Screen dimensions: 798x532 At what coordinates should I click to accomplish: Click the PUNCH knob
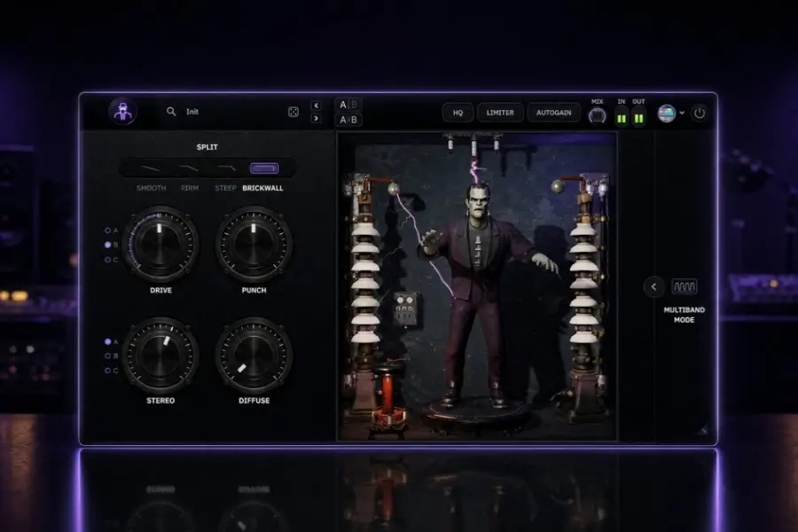click(254, 245)
